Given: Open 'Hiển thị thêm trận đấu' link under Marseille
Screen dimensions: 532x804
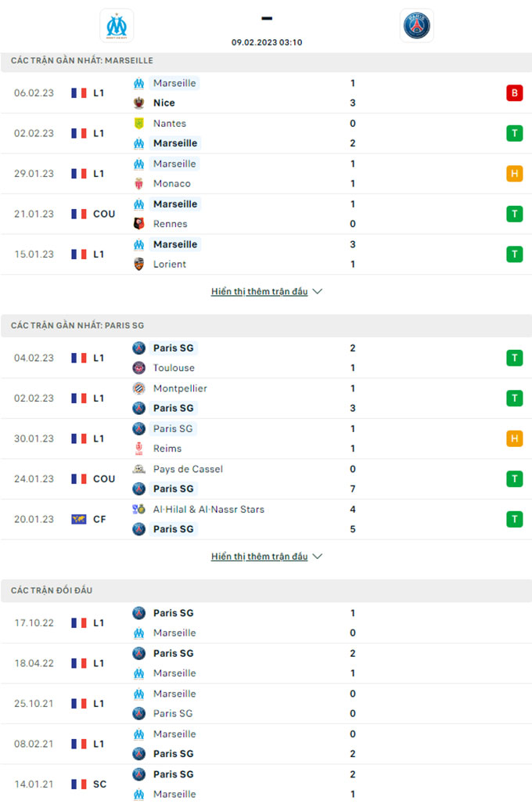Looking at the screenshot, I should pyautogui.click(x=259, y=291).
